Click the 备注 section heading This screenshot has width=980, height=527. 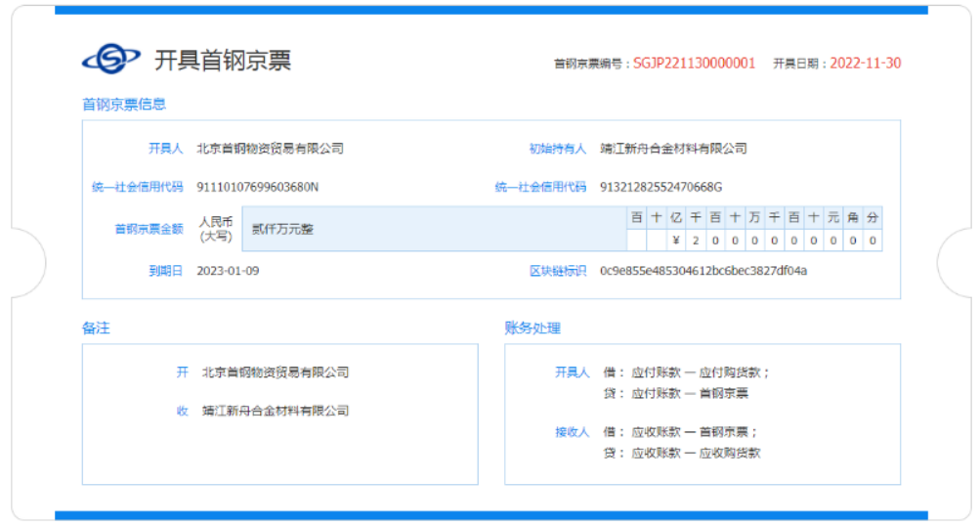tap(96, 328)
